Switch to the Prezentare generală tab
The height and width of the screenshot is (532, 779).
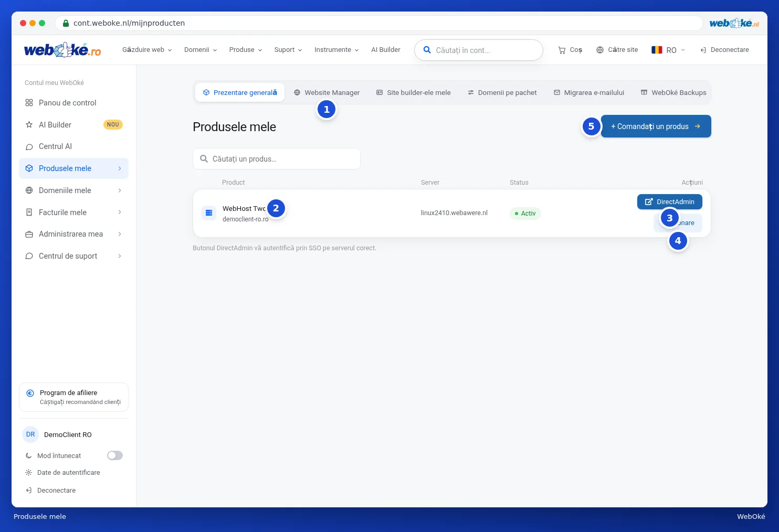point(240,92)
